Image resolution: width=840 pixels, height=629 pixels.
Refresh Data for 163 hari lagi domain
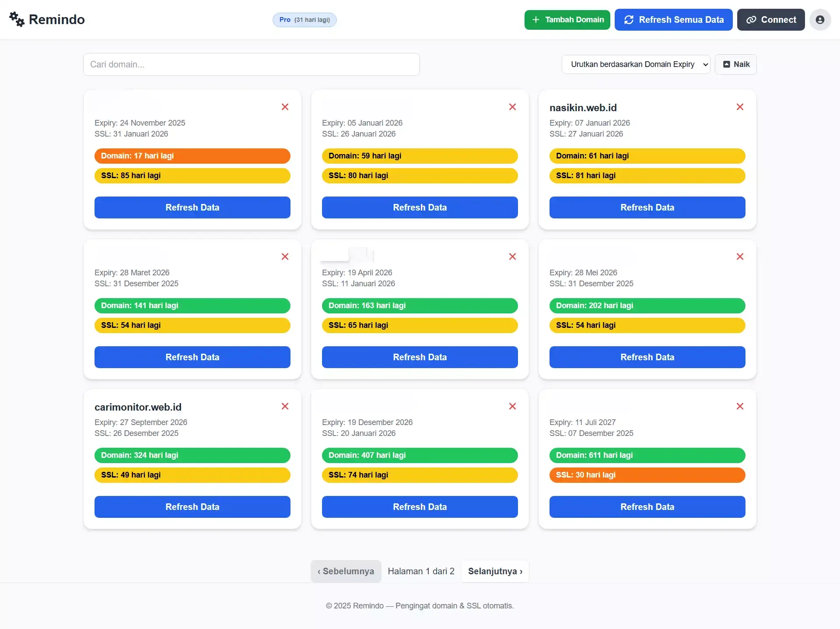coord(420,357)
